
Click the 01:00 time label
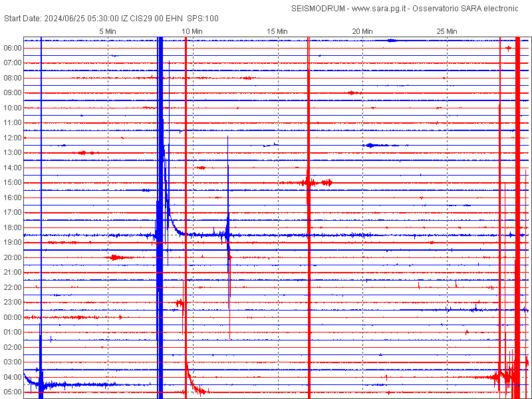(x=13, y=332)
